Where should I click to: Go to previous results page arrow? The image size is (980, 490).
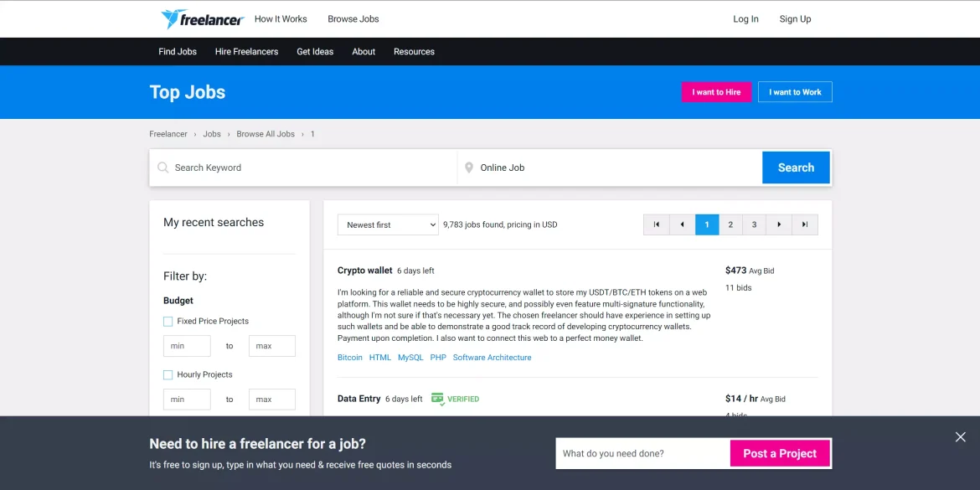click(682, 224)
